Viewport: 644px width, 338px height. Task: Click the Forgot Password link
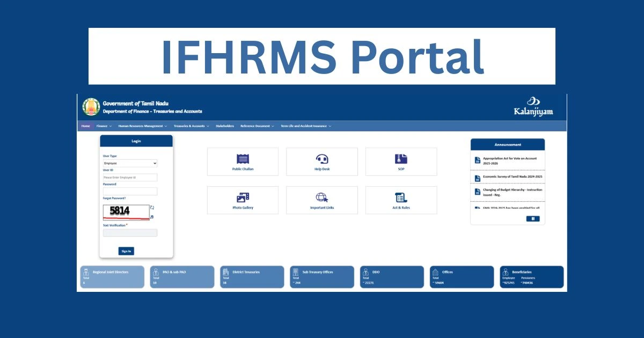click(114, 198)
